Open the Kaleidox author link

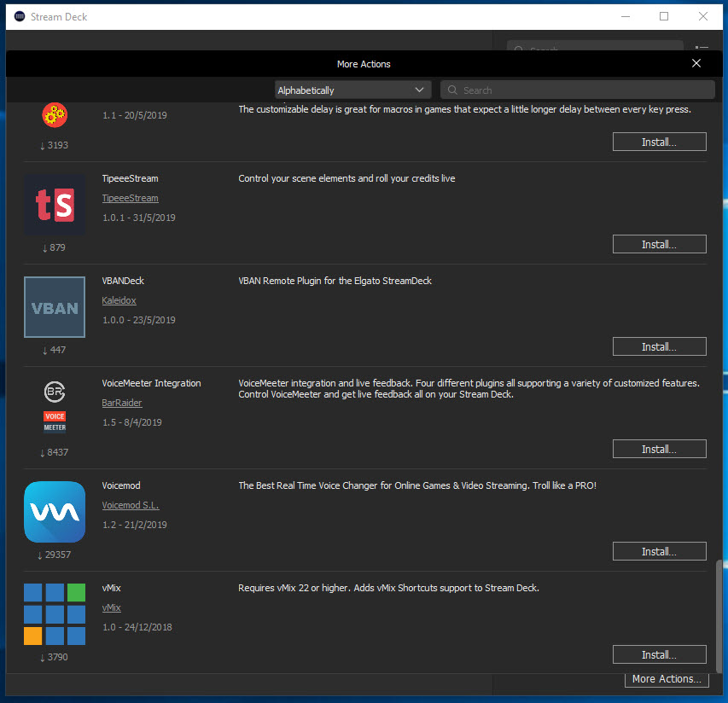119,300
